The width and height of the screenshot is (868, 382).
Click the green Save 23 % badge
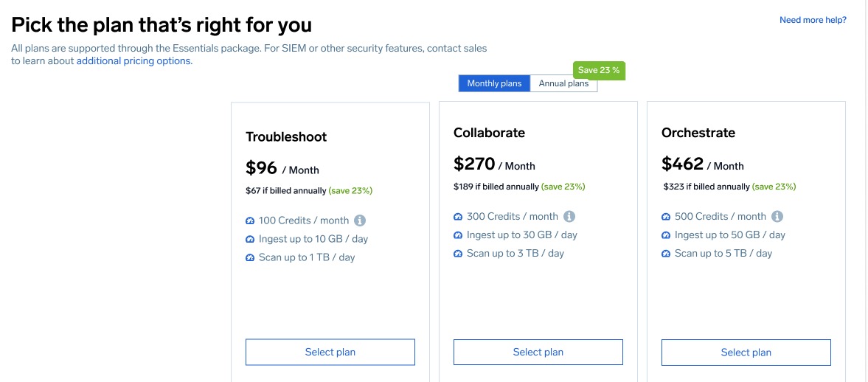(x=599, y=71)
